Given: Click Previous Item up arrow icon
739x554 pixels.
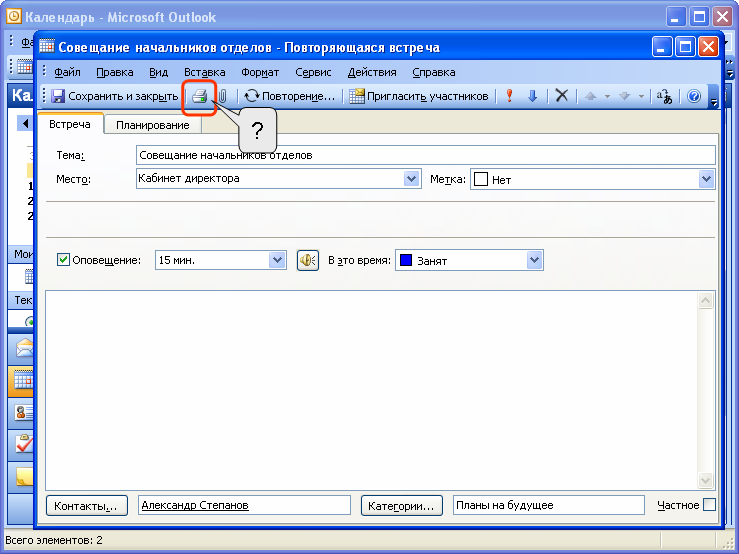Looking at the screenshot, I should 590,96.
